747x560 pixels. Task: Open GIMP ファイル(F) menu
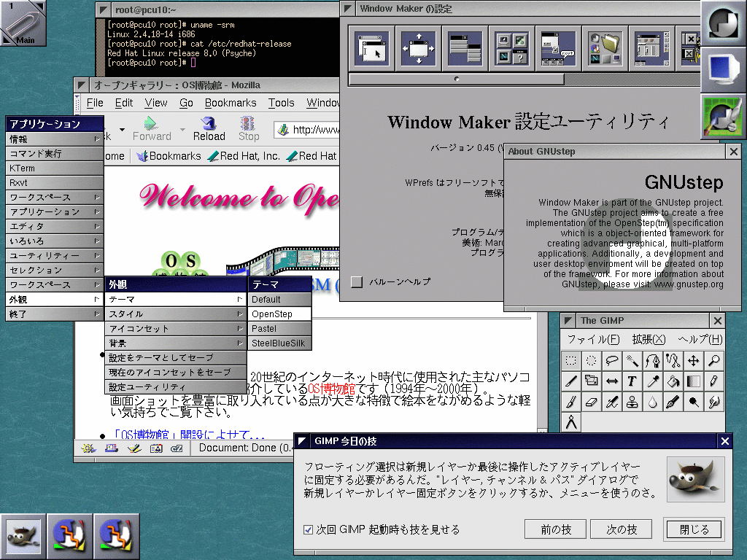click(x=593, y=339)
